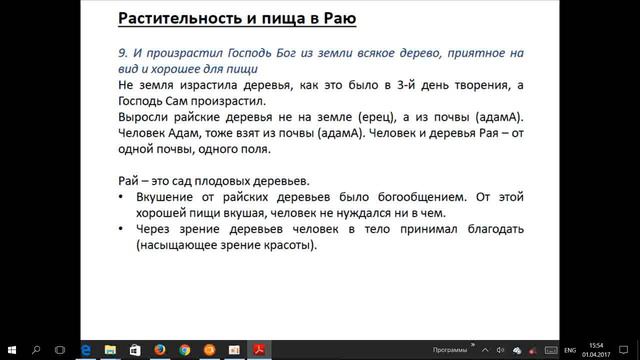
Task: Open the Action Center notifications
Action: 624,350
